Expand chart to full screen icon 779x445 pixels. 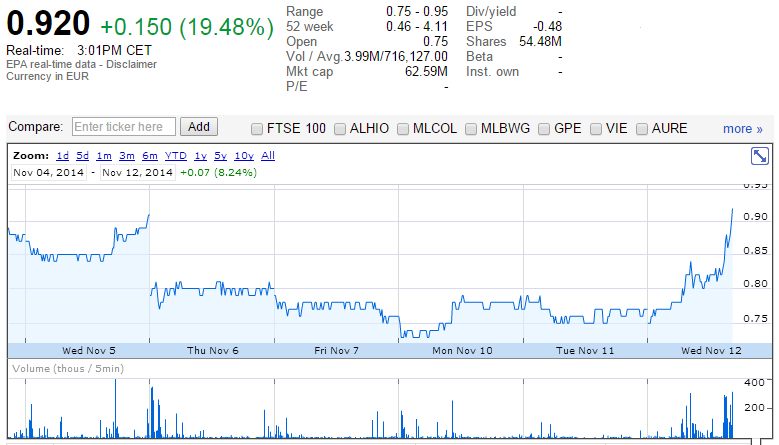pyautogui.click(x=760, y=156)
